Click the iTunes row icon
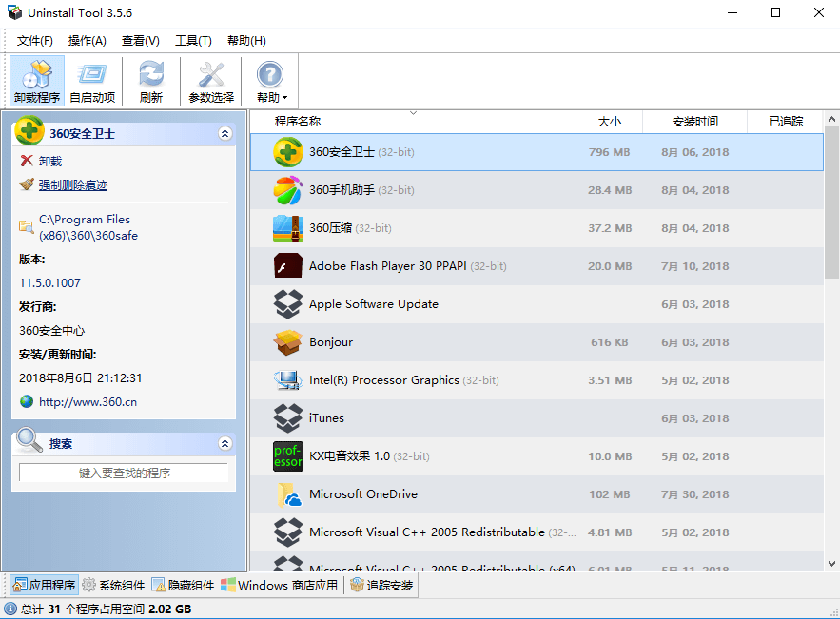 click(288, 418)
